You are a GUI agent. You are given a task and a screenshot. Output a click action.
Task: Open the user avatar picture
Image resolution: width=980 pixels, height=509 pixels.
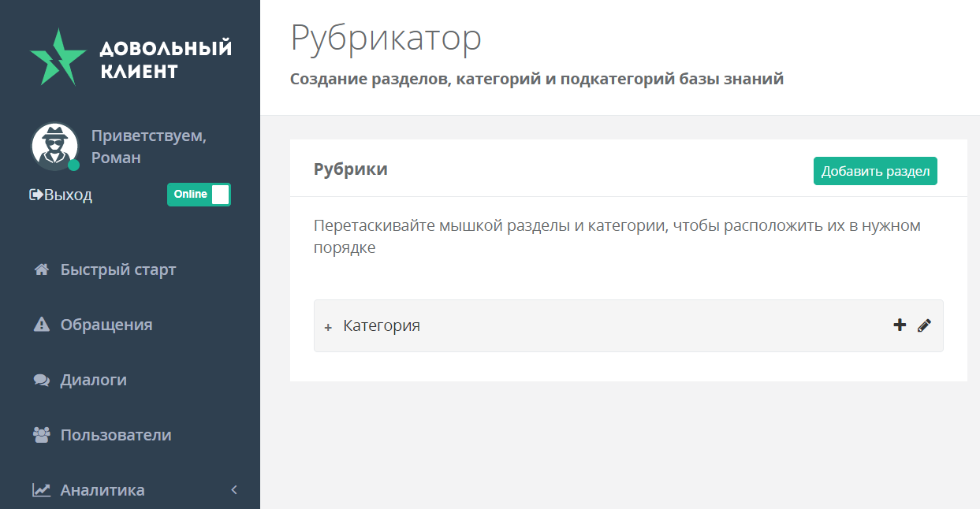[x=54, y=146]
